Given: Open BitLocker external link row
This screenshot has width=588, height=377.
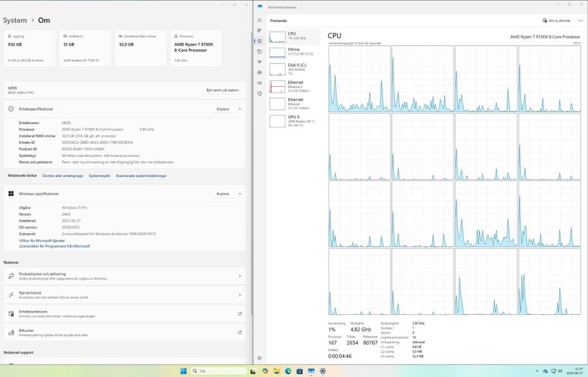Looking at the screenshot, I should click(125, 333).
